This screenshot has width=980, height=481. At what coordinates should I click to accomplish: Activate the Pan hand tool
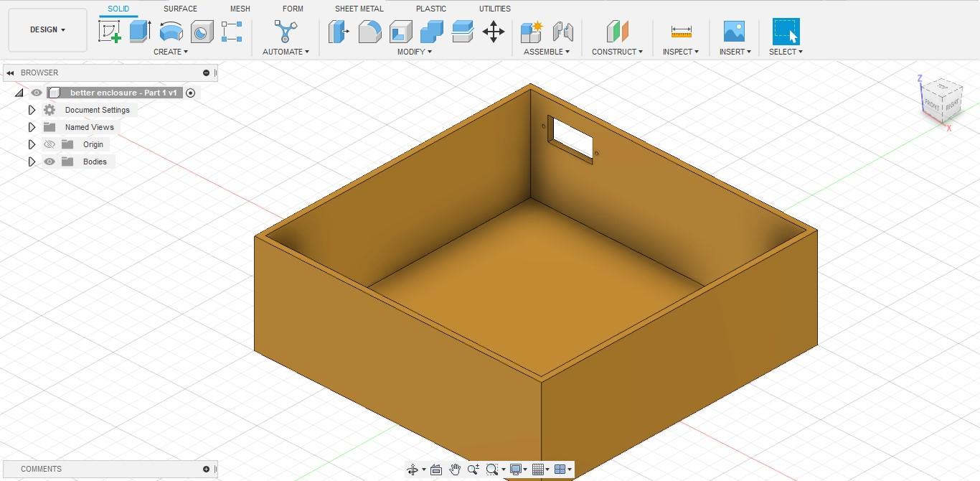pyautogui.click(x=455, y=470)
